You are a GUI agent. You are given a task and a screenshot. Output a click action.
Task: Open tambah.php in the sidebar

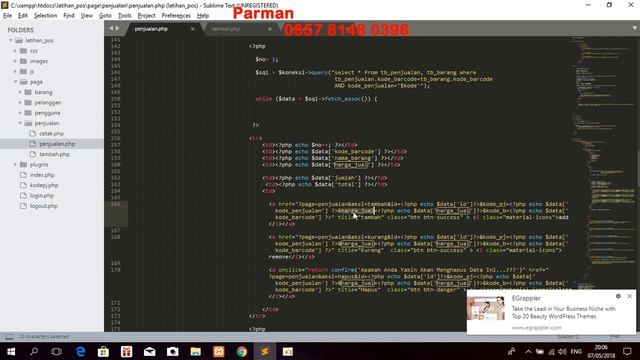(x=54, y=154)
